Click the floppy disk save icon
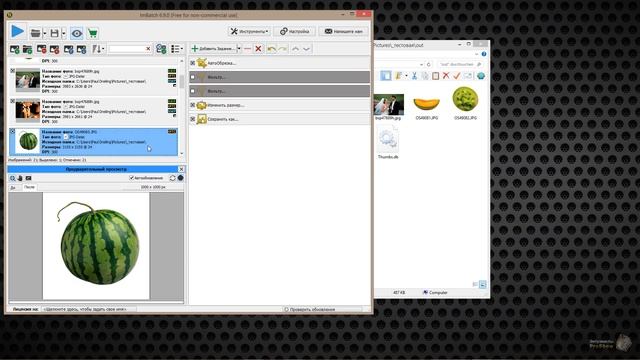640x360 pixels. coord(55,33)
